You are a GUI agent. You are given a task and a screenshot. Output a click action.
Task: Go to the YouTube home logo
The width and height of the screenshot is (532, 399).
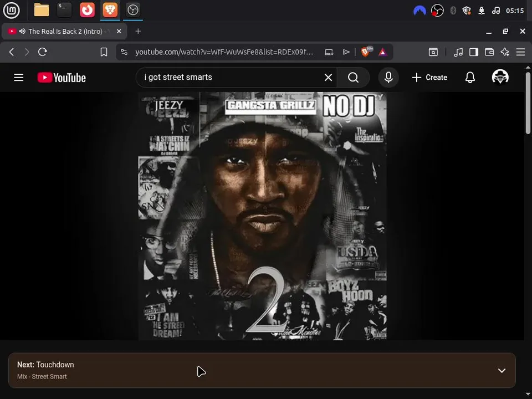[x=62, y=78]
